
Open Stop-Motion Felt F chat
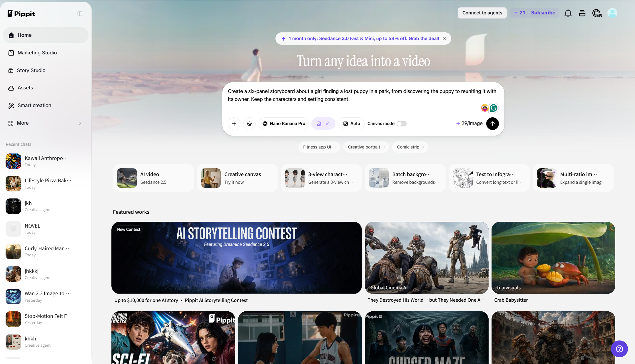pos(46,319)
